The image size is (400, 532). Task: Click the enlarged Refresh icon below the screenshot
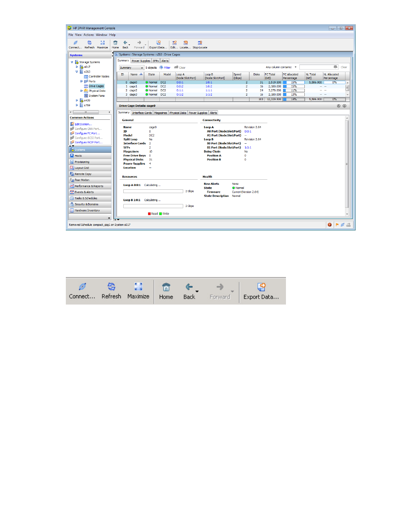(x=111, y=287)
